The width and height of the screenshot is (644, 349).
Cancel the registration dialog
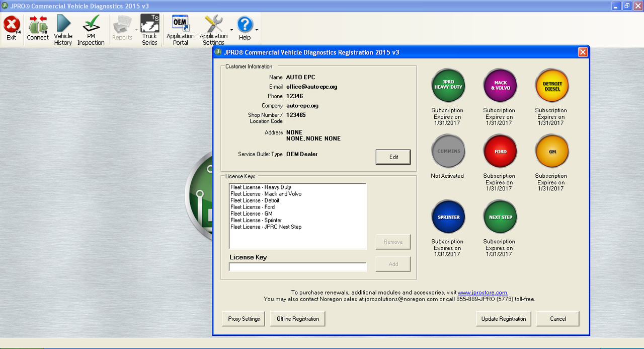coord(558,319)
